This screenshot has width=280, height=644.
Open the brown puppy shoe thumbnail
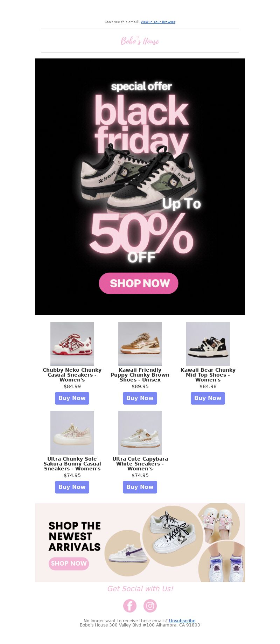(x=140, y=344)
